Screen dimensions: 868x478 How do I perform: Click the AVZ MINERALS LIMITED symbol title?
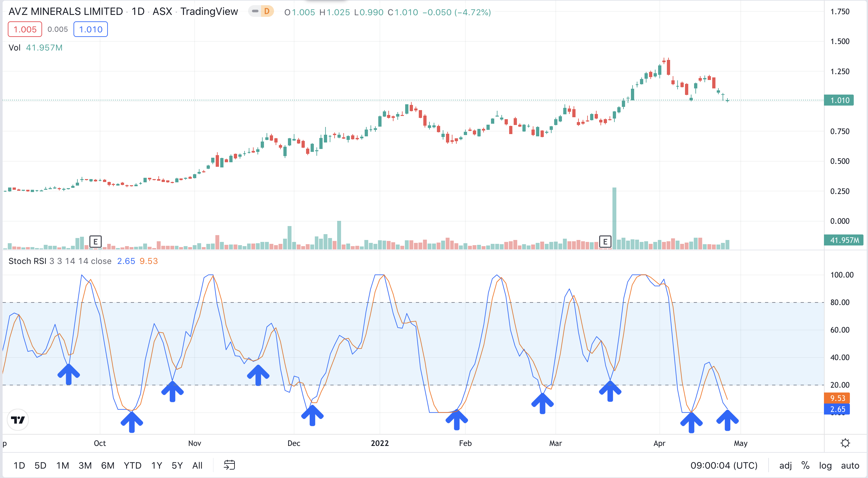[x=66, y=11]
